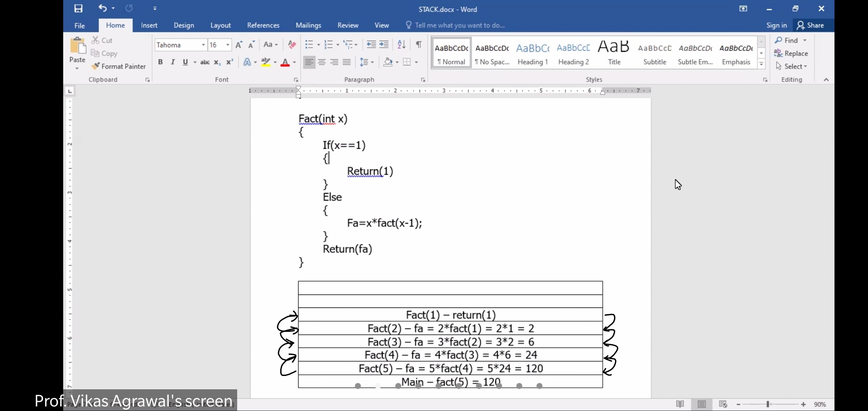This screenshot has height=411, width=868.
Task: Click the Sort paragraph icon
Action: pyautogui.click(x=401, y=45)
